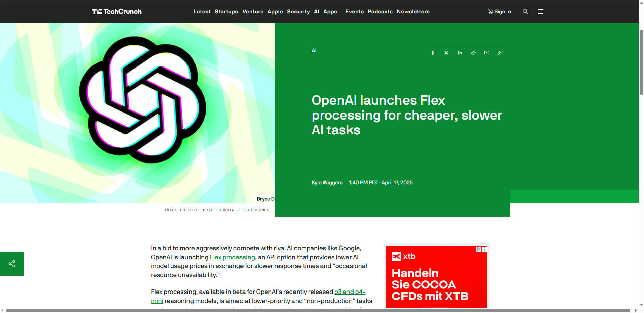The width and height of the screenshot is (644, 313).
Task: Share article on Facebook
Action: 433,53
